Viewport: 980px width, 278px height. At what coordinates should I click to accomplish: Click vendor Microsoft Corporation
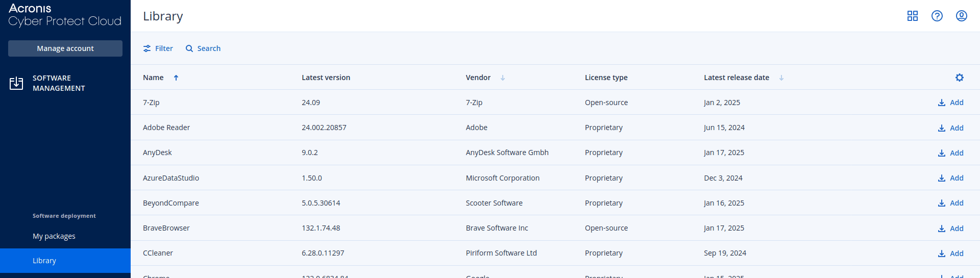point(503,178)
